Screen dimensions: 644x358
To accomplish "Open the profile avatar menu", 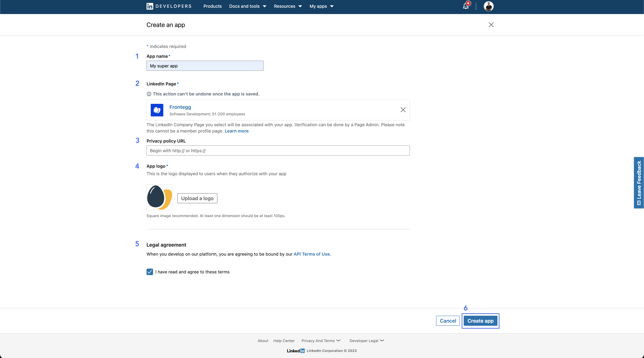I will [x=488, y=6].
